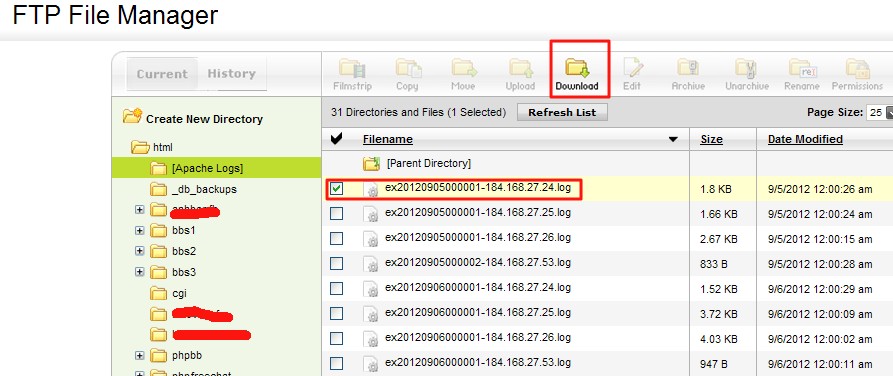
Task: Click file icon of ex20120906000001-184.168.27.53.log
Action: tap(371, 364)
